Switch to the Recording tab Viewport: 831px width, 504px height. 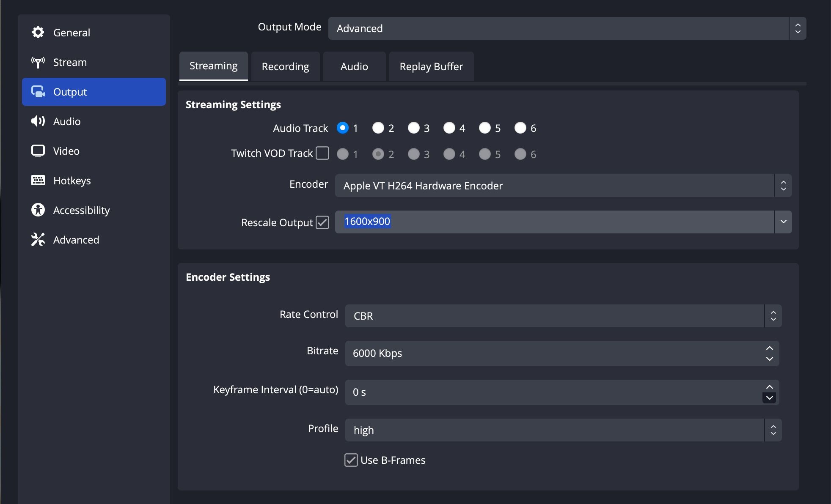[x=286, y=66]
